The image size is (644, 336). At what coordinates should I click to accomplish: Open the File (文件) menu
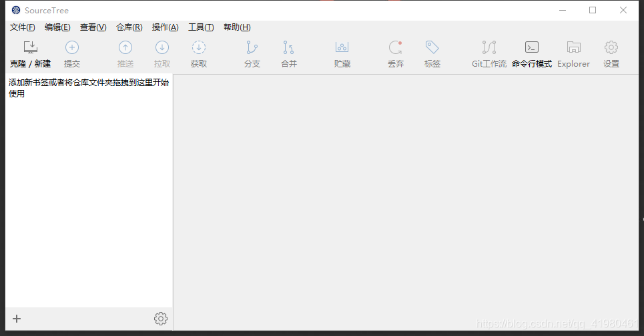click(x=23, y=27)
